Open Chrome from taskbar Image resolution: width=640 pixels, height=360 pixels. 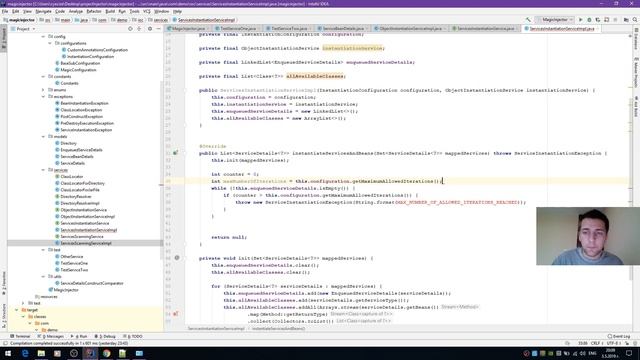coord(107,353)
